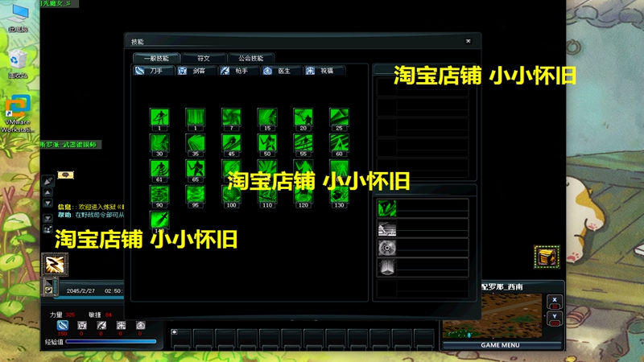Click the level 65 skill icon
This screenshot has height=362, width=644.
[x=196, y=169]
